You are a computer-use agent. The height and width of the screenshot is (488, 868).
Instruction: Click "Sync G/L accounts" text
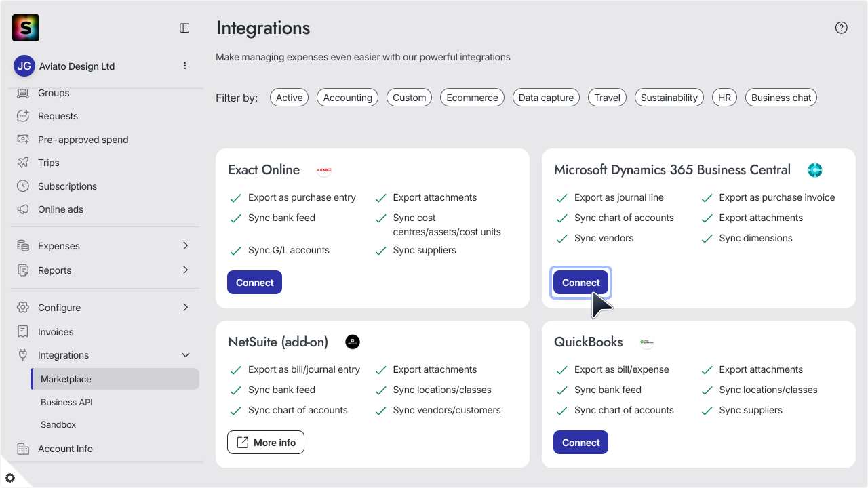pyautogui.click(x=289, y=250)
